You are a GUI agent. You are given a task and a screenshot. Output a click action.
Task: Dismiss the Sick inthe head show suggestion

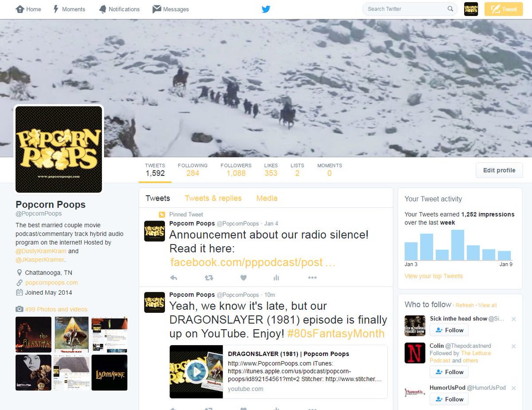tap(514, 319)
